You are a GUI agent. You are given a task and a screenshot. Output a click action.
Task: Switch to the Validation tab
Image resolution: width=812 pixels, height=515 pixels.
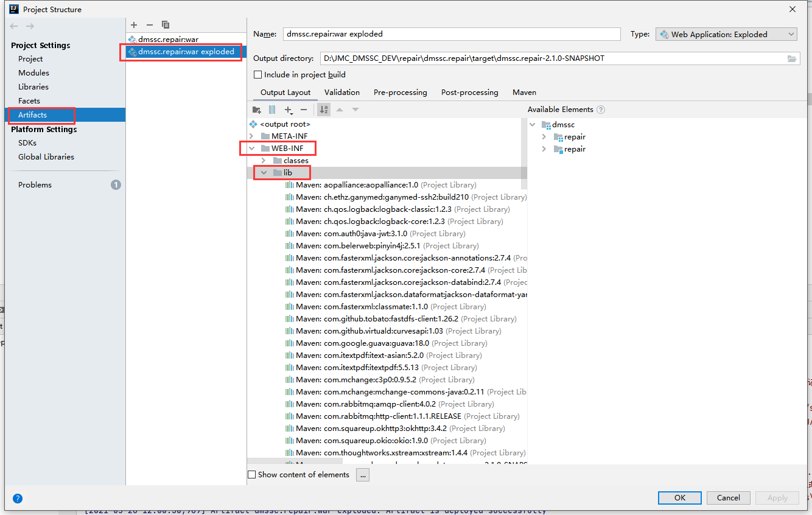tap(342, 93)
